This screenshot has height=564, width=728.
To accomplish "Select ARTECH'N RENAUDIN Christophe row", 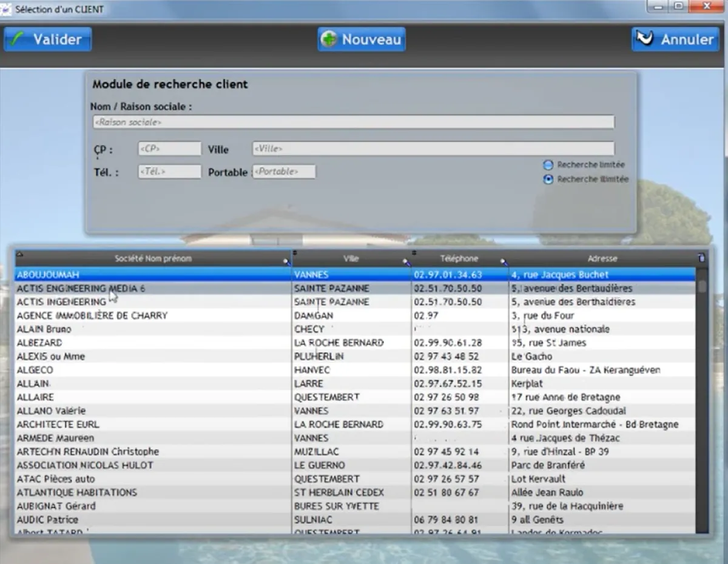I will click(x=355, y=452).
